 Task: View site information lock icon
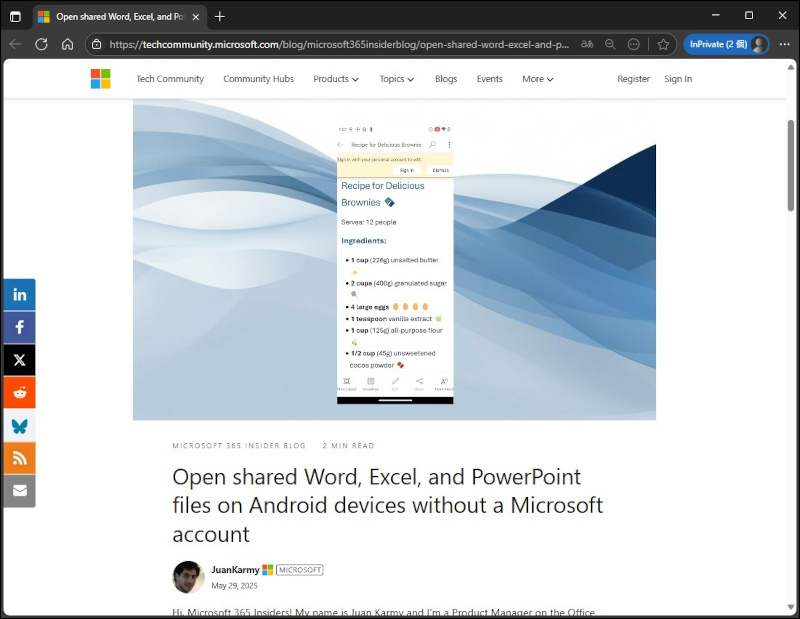click(96, 44)
